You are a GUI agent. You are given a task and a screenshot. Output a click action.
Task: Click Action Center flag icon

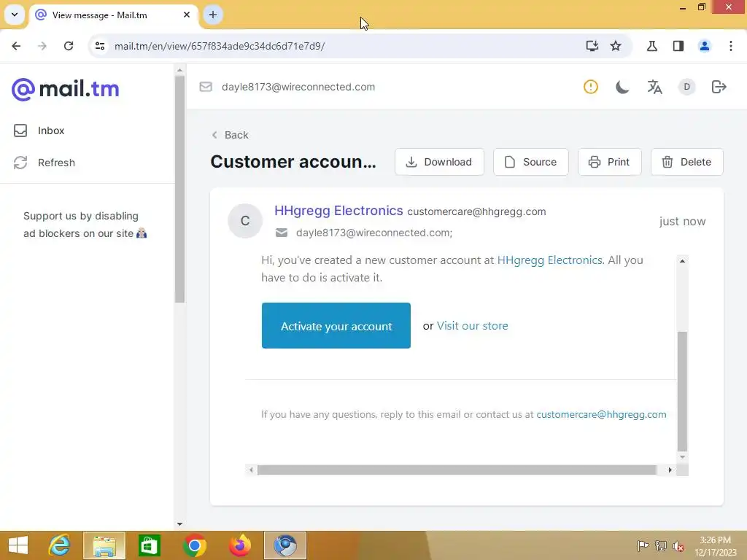pyautogui.click(x=643, y=546)
